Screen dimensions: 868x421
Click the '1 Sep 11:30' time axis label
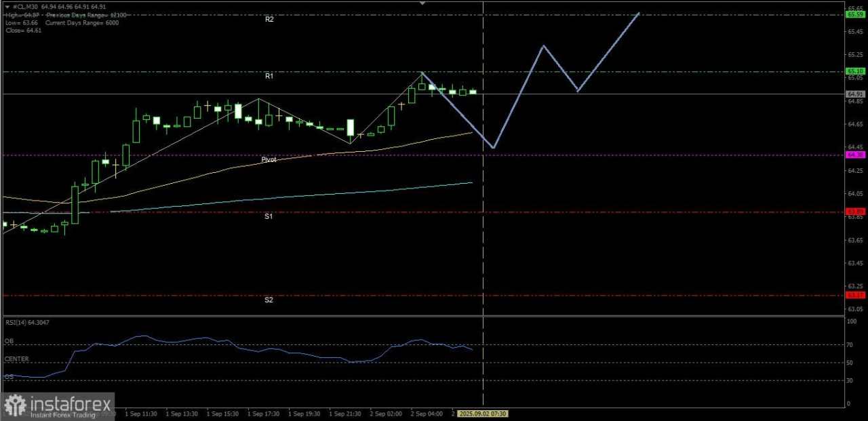(x=141, y=413)
